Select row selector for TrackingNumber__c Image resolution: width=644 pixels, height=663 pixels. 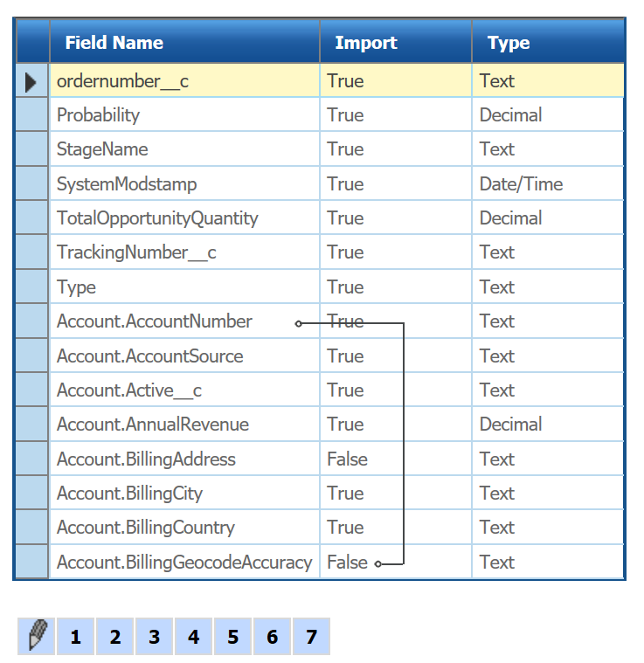pos(32,252)
